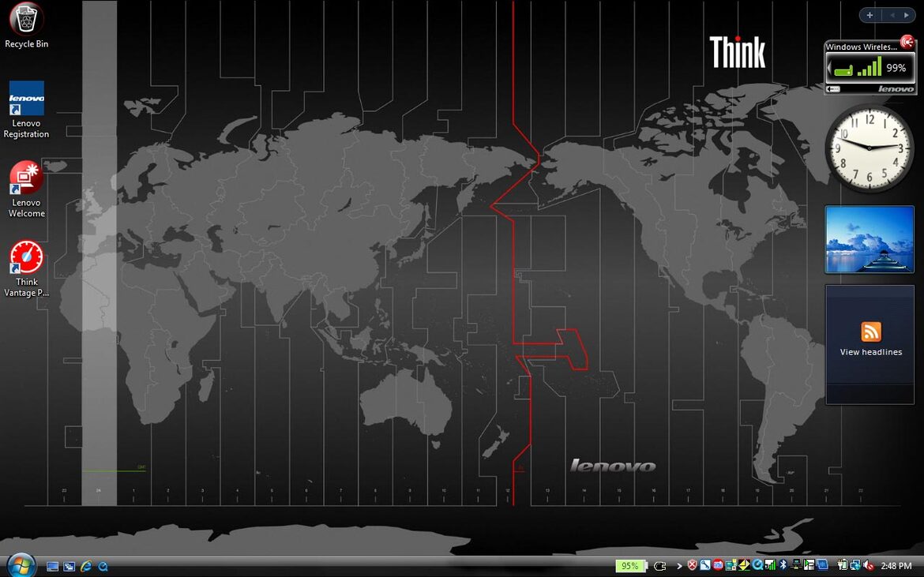Click the slideshow picture gadget
The image size is (924, 577).
click(x=870, y=240)
